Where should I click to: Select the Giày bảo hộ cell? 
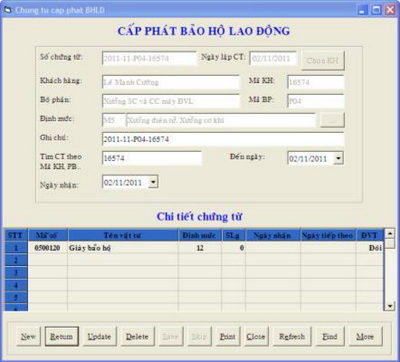(123, 248)
